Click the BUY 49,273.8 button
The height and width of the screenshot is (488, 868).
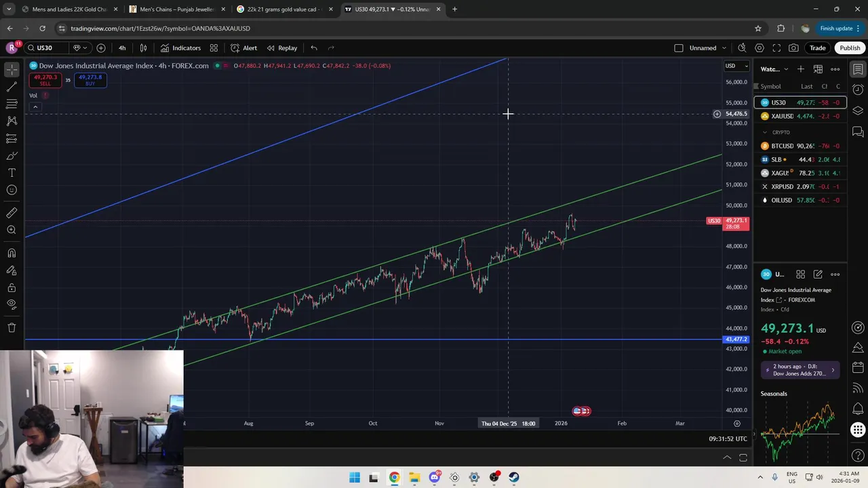90,80
